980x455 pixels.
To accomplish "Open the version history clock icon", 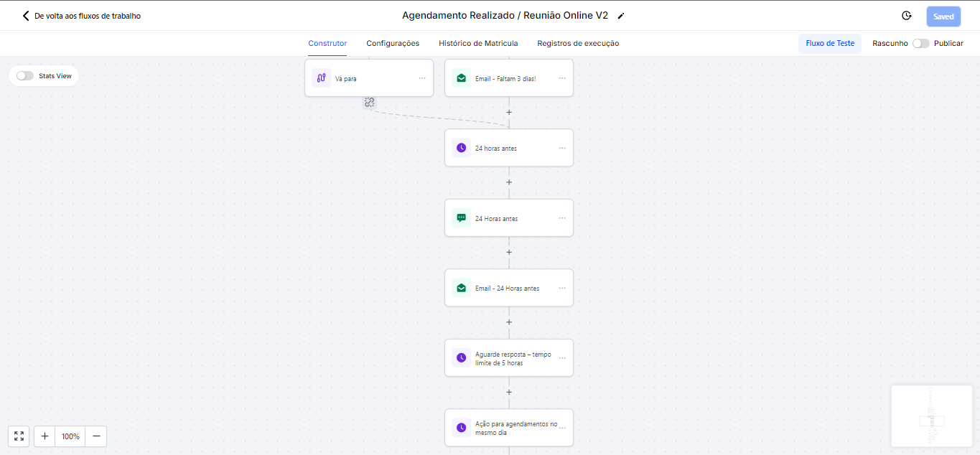I will pos(907,16).
